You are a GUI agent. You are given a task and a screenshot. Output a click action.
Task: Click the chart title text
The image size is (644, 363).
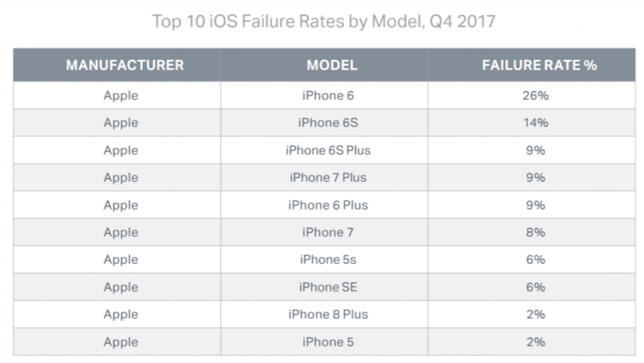(x=324, y=21)
